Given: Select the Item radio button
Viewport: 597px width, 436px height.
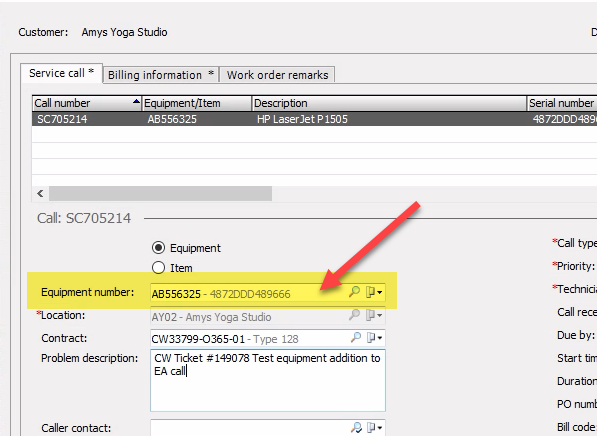Looking at the screenshot, I should [158, 268].
